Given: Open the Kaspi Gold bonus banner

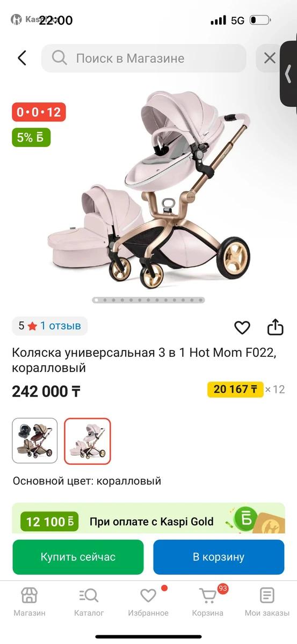Looking at the screenshot, I should (148, 518).
